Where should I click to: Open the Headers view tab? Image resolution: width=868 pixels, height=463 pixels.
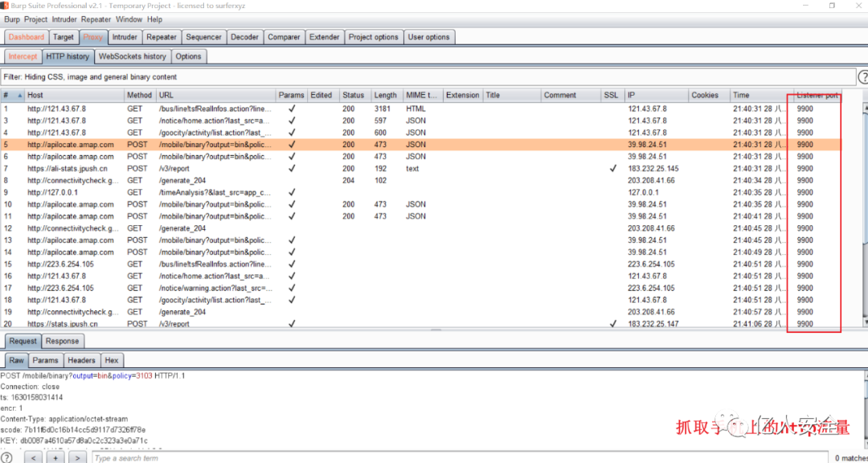pyautogui.click(x=81, y=360)
